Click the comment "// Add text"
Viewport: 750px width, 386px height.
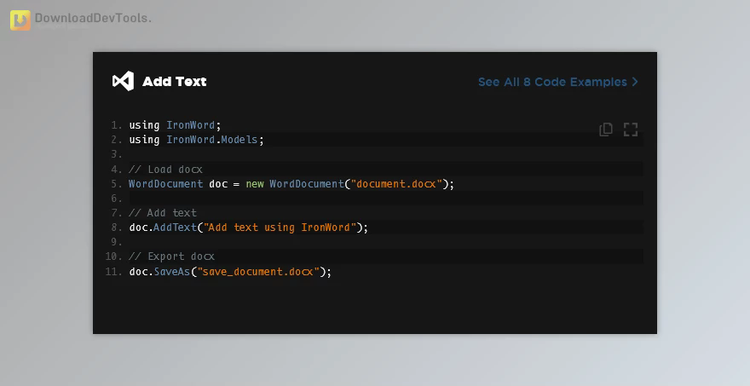click(x=163, y=213)
